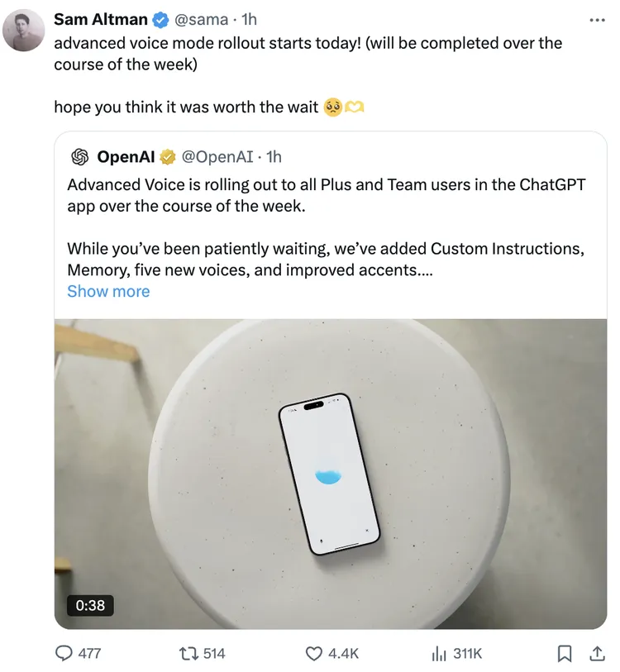The height and width of the screenshot is (672, 620).
Task: Click the reply comment icon
Action: [64, 653]
